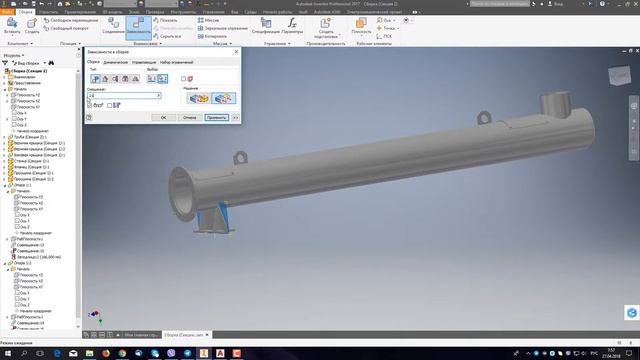640x360 pixels.
Task: Select the Insert constraint type icon
Action: (125, 79)
